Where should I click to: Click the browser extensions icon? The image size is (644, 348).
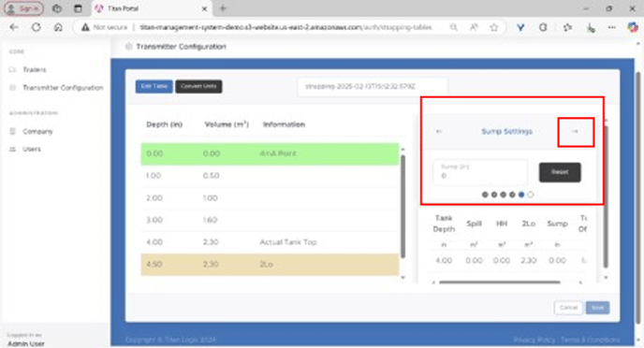tap(543, 27)
